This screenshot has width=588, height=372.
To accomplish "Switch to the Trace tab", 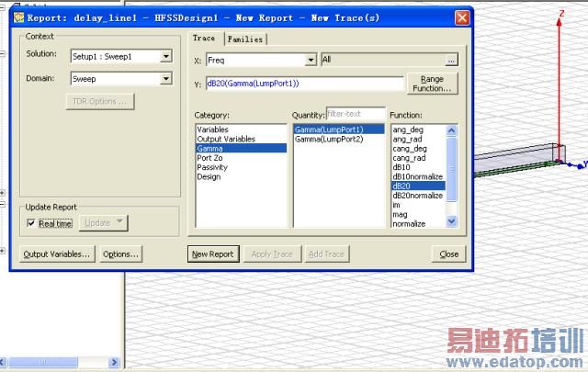I will 204,39.
